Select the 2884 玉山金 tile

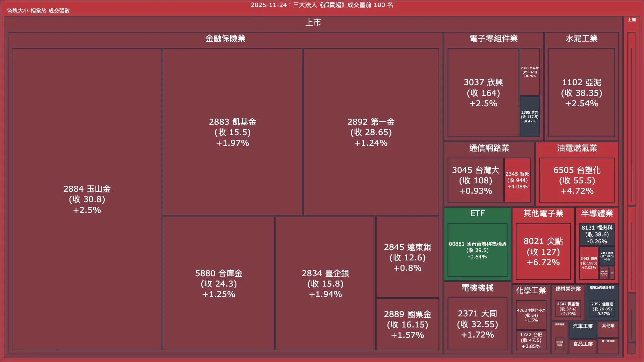pyautogui.click(x=87, y=199)
